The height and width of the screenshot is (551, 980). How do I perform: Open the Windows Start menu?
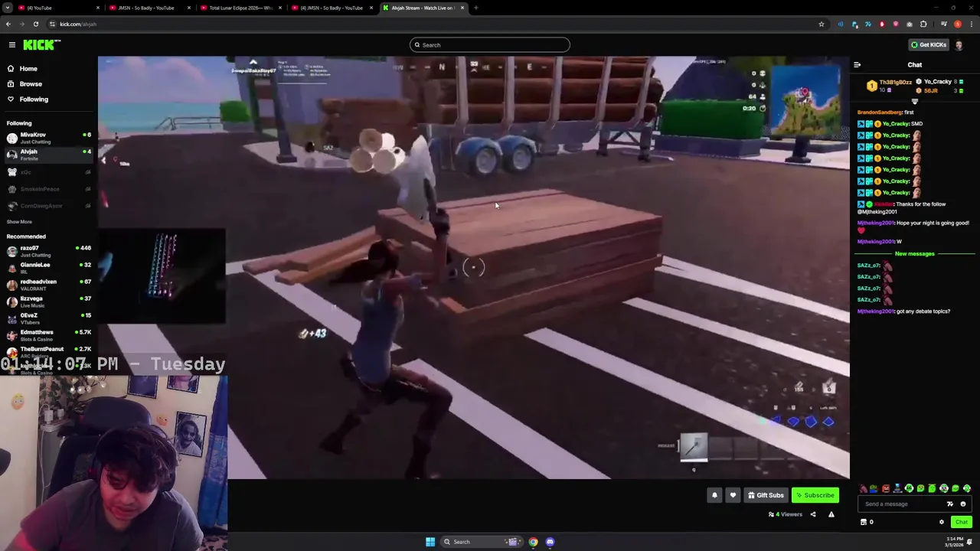coord(430,542)
